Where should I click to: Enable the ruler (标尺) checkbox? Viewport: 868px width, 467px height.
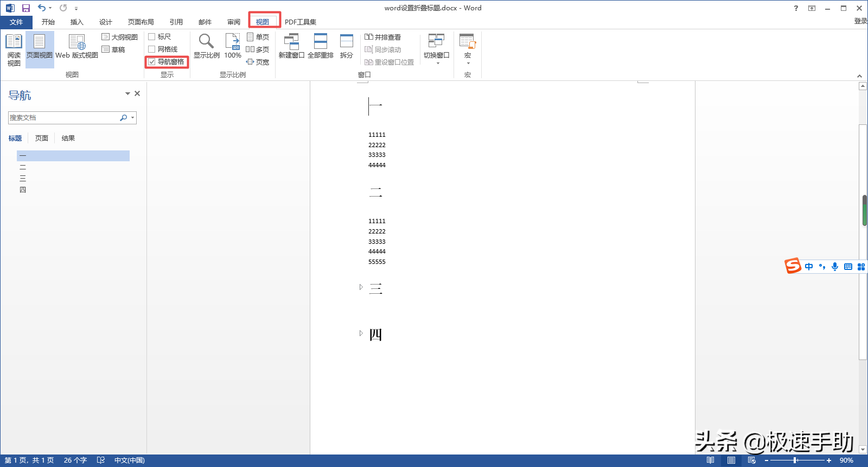point(152,37)
